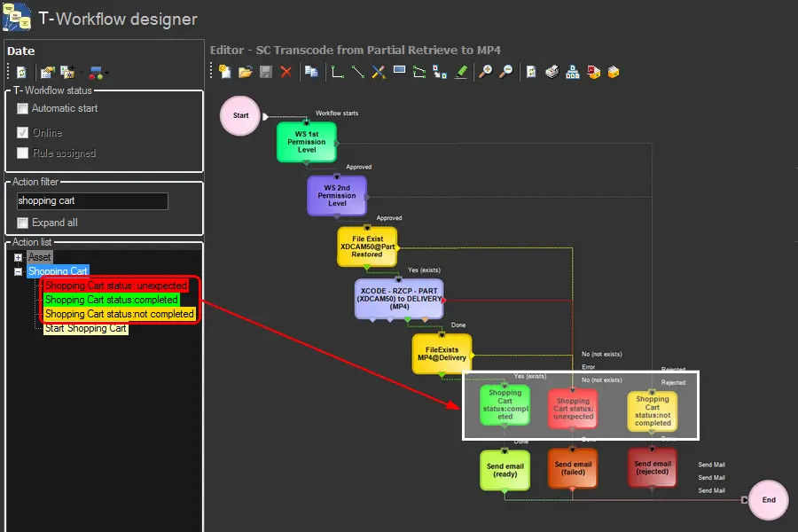The width and height of the screenshot is (798, 532).
Task: Select Shopping Cart status completed action
Action: pos(111,300)
